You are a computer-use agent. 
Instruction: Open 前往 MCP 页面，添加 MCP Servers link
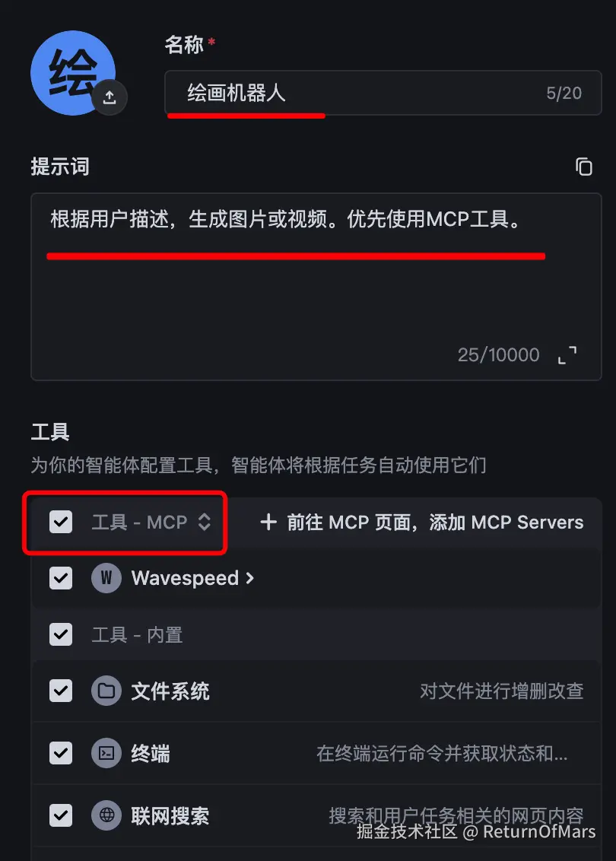pos(421,523)
